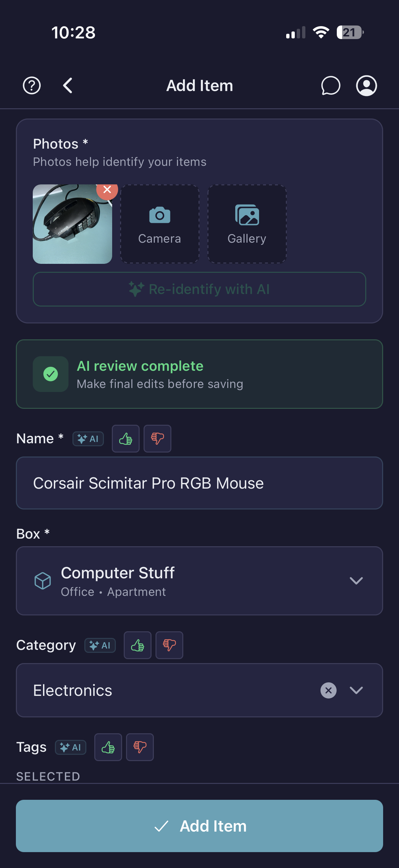
Task: Expand the Computer Stuff box dropdown
Action: click(x=356, y=580)
